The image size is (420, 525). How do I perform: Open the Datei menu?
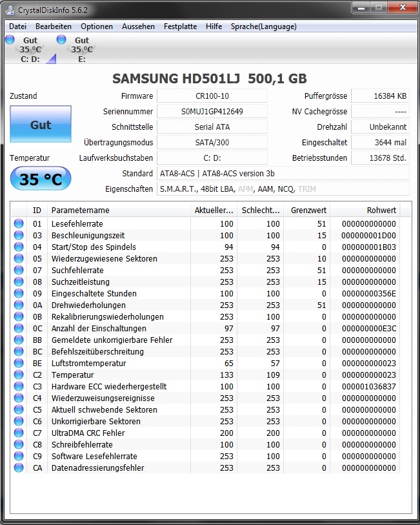pos(17,26)
